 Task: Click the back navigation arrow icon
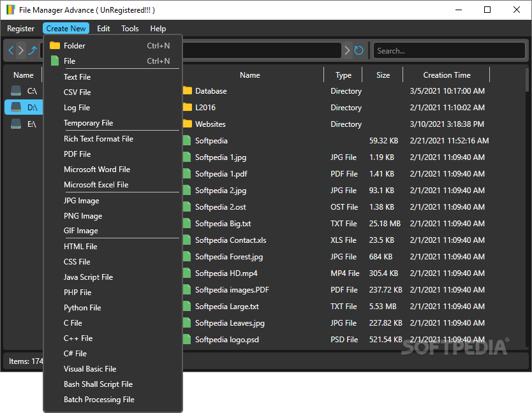[11, 50]
